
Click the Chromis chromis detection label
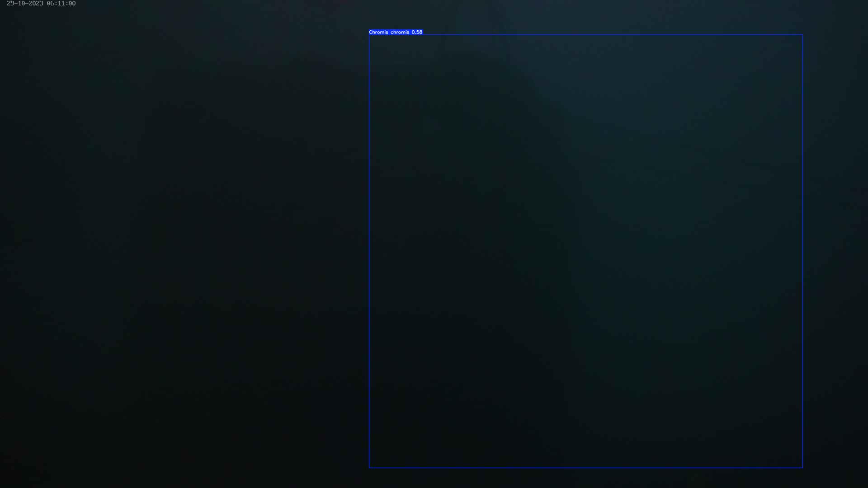tap(395, 32)
